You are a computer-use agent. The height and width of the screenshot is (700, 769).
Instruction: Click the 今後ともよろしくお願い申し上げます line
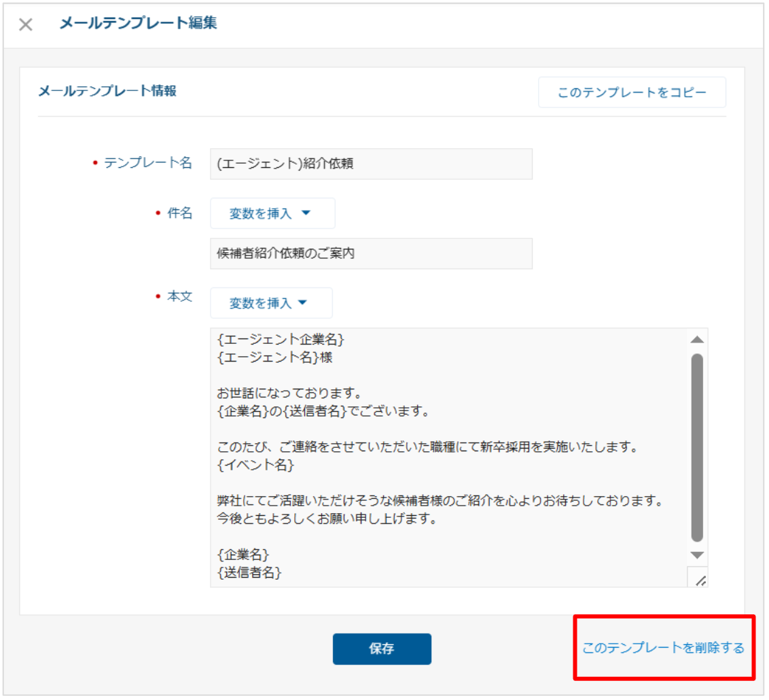click(326, 519)
